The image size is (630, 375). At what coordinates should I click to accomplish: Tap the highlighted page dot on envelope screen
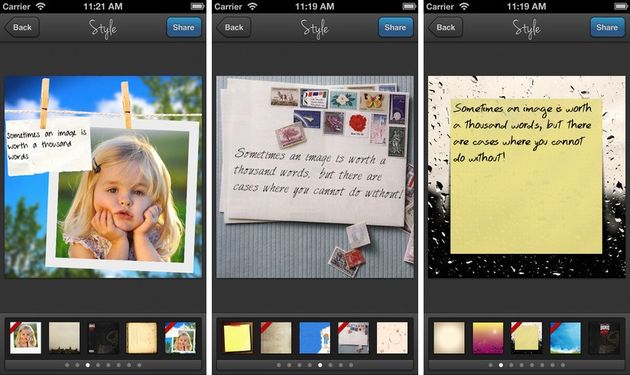pyautogui.click(x=320, y=365)
